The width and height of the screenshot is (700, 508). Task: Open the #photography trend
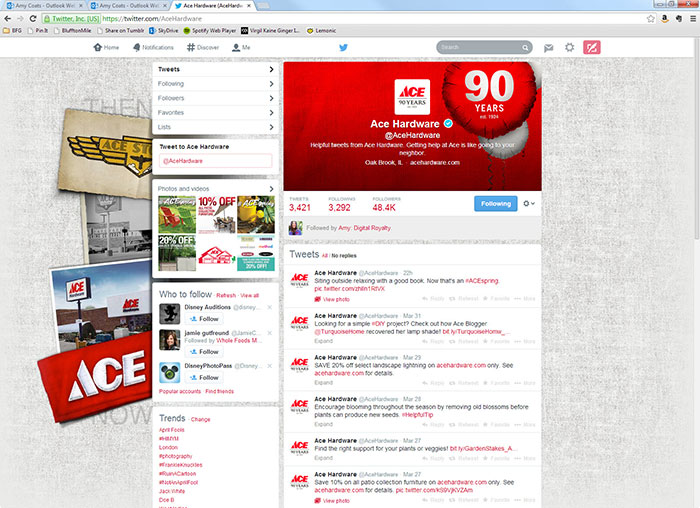tap(175, 456)
